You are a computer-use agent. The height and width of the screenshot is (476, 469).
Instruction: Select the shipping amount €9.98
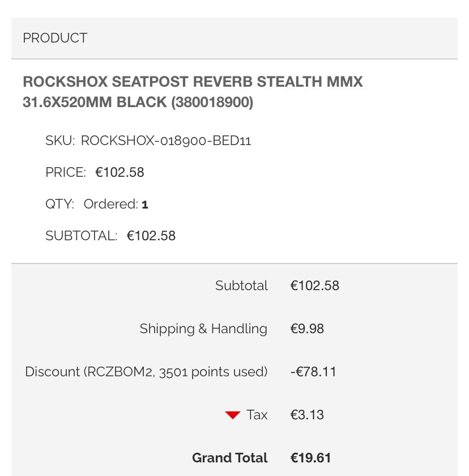[307, 329]
